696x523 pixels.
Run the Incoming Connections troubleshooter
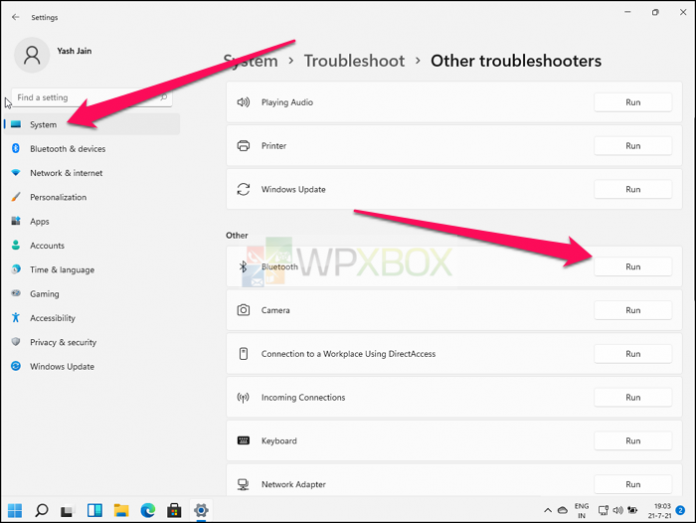coord(633,397)
